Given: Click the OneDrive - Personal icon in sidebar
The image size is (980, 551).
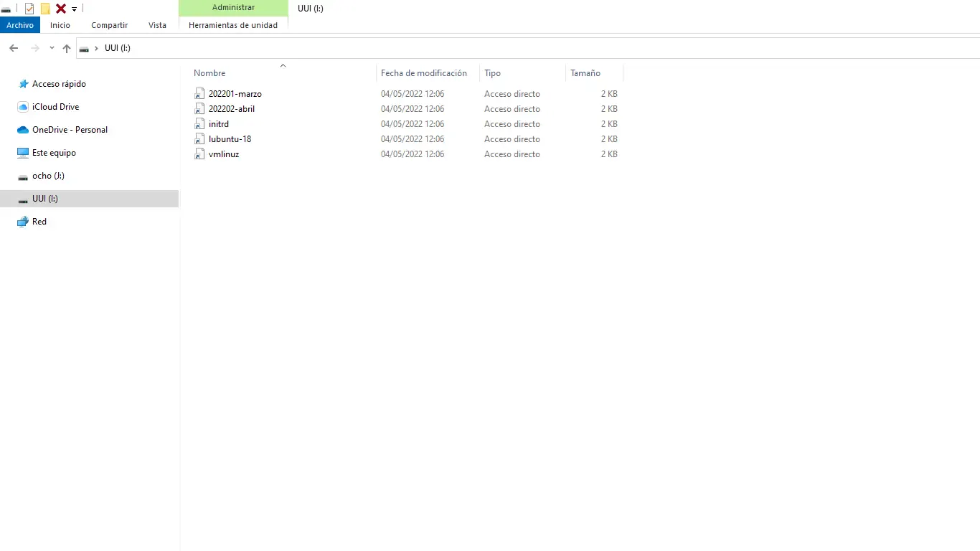Looking at the screenshot, I should [x=22, y=130].
